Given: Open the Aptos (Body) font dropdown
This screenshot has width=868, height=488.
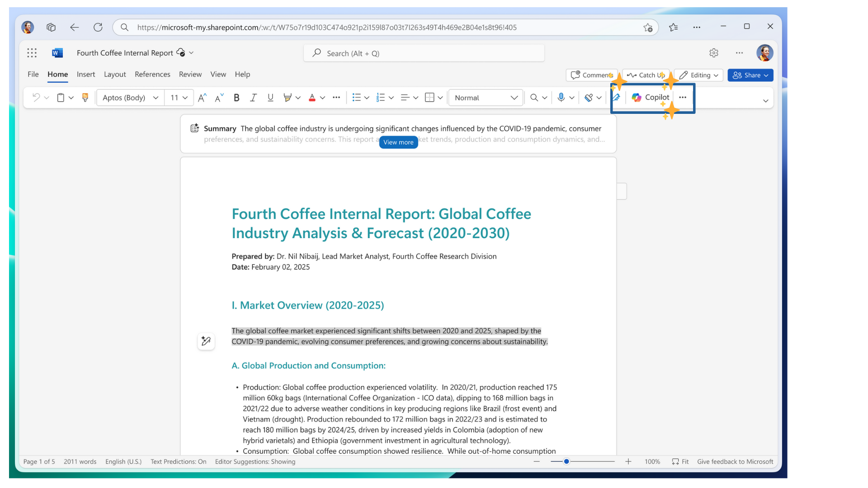Looking at the screenshot, I should point(130,98).
